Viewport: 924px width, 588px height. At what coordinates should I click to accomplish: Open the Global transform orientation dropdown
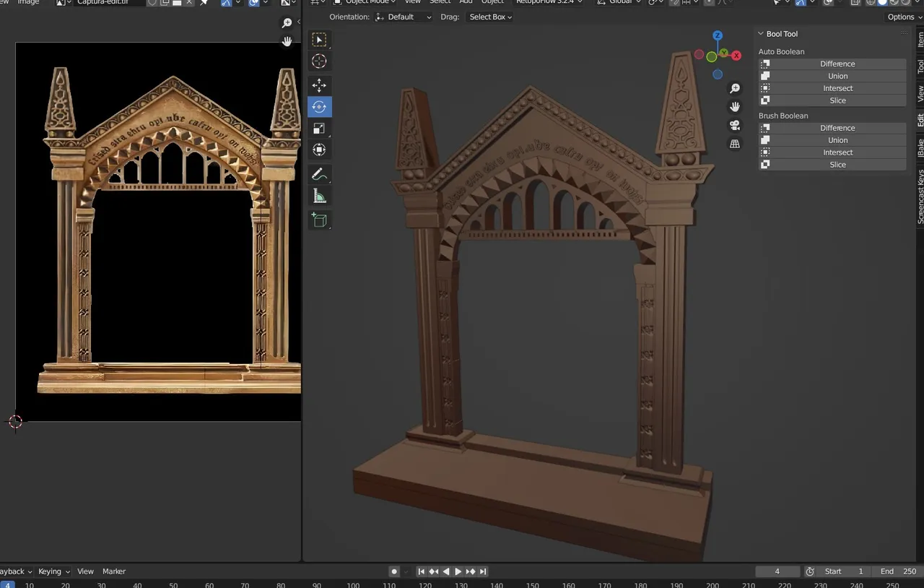(620, 3)
